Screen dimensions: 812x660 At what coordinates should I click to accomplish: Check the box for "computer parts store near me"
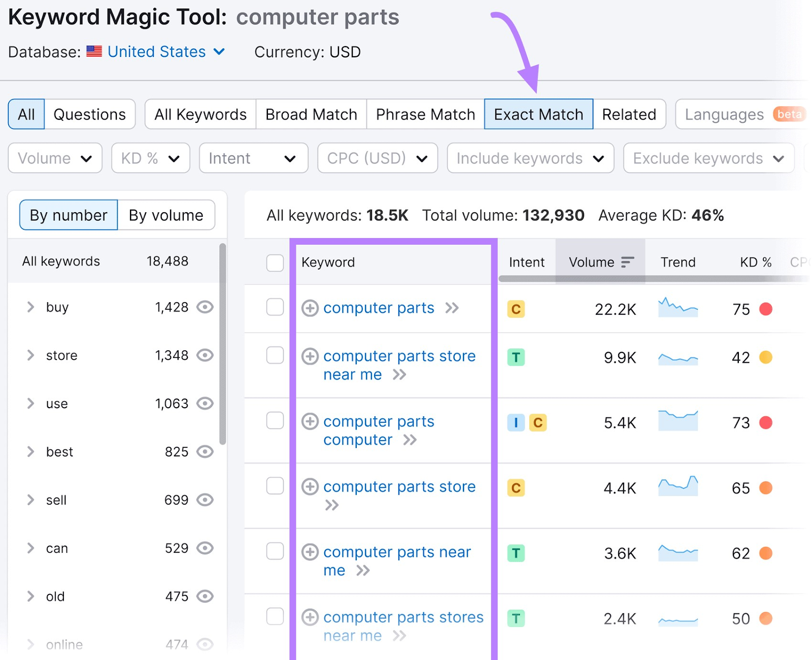click(x=275, y=356)
